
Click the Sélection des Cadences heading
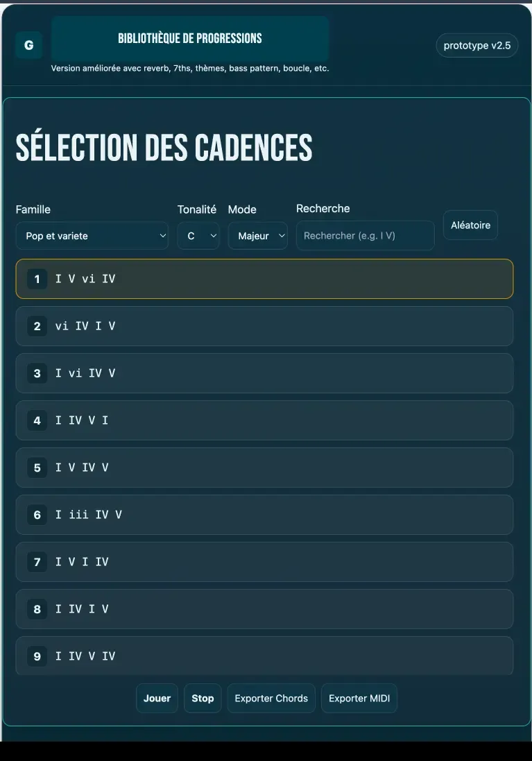[164, 147]
